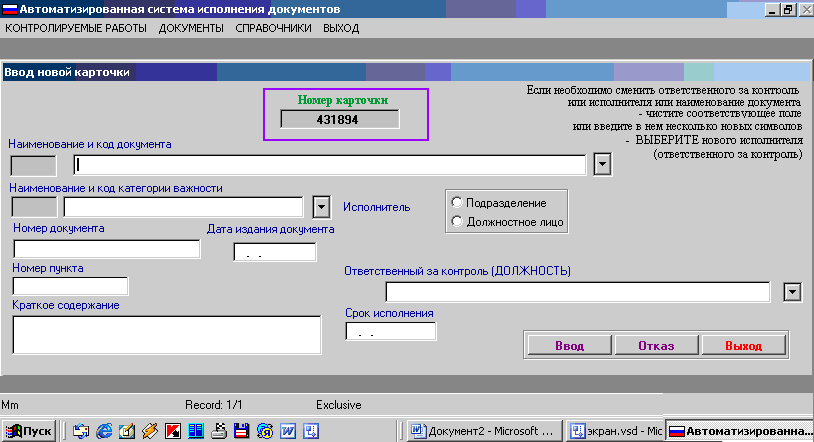Click the Номер карточки green label
This screenshot has width=814, height=442.
coord(343,100)
